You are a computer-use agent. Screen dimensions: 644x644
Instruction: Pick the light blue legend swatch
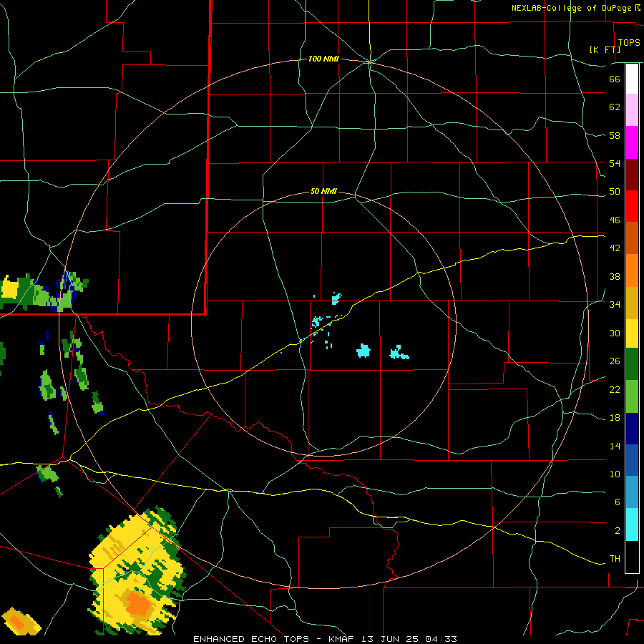pyautogui.click(x=632, y=492)
